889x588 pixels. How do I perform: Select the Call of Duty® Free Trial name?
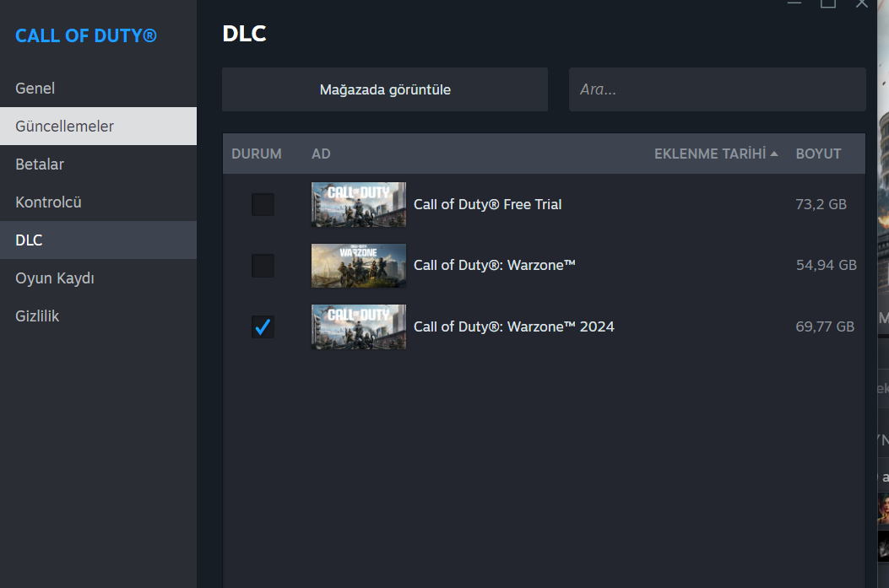(x=488, y=204)
